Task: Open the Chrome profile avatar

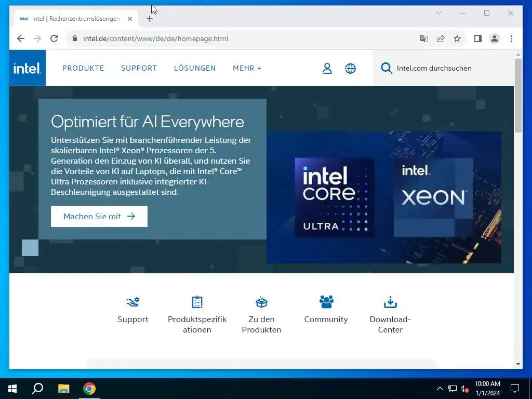Action: [495, 38]
